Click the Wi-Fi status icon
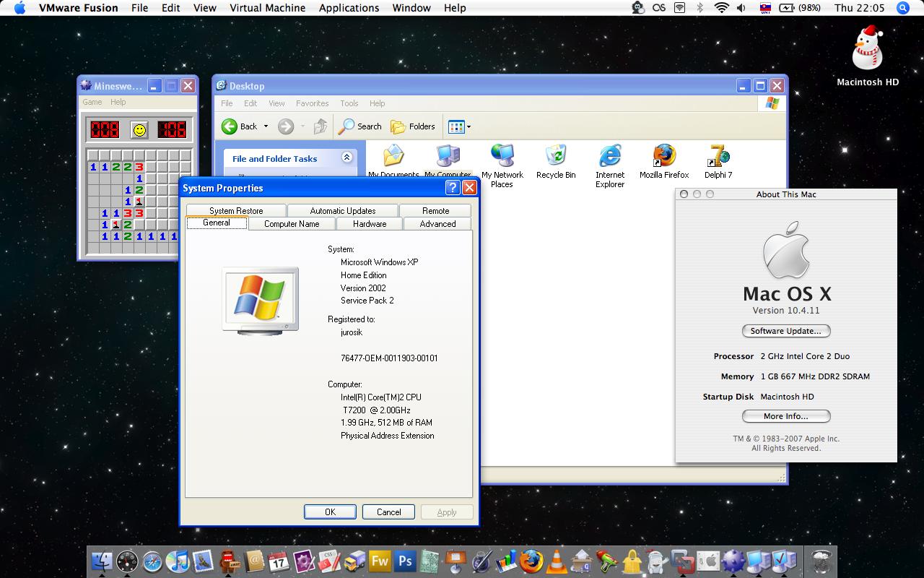The image size is (924, 578). click(721, 8)
